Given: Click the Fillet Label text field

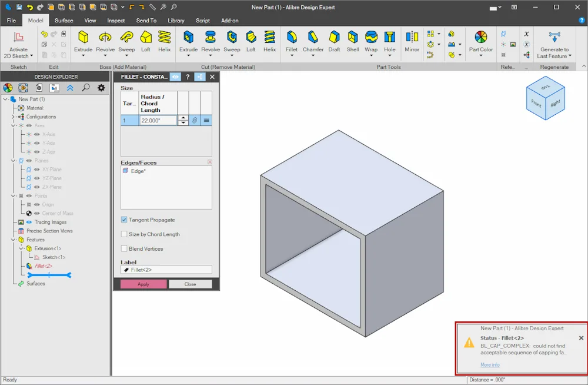Looking at the screenshot, I should [166, 270].
